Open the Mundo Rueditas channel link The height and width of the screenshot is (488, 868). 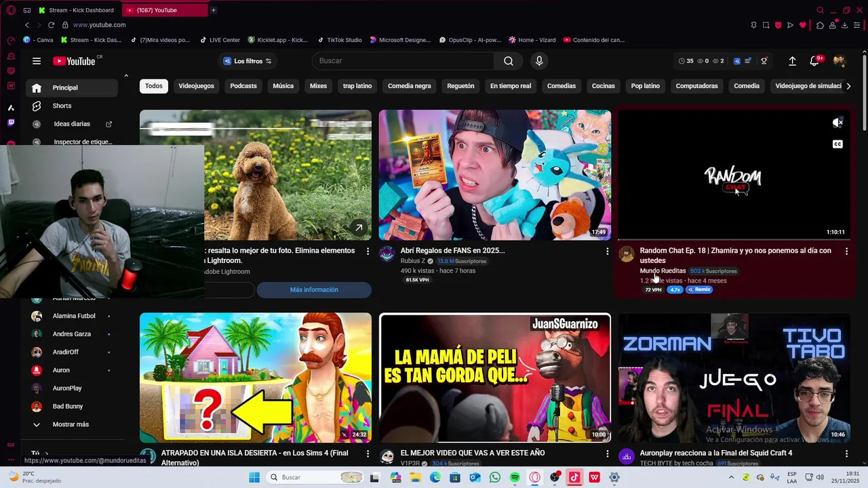(663, 271)
